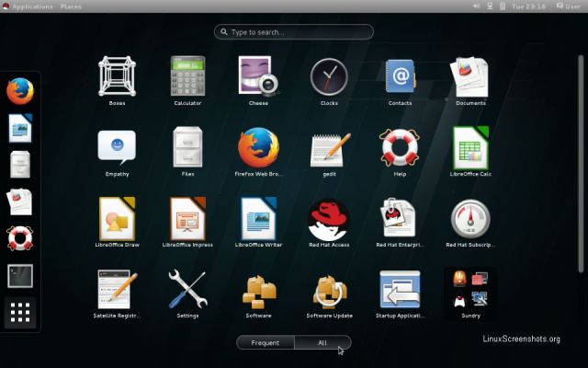Screen dimensions: 588x368
Task: Launch Firefox Web Browser from grid
Action: click(258, 147)
